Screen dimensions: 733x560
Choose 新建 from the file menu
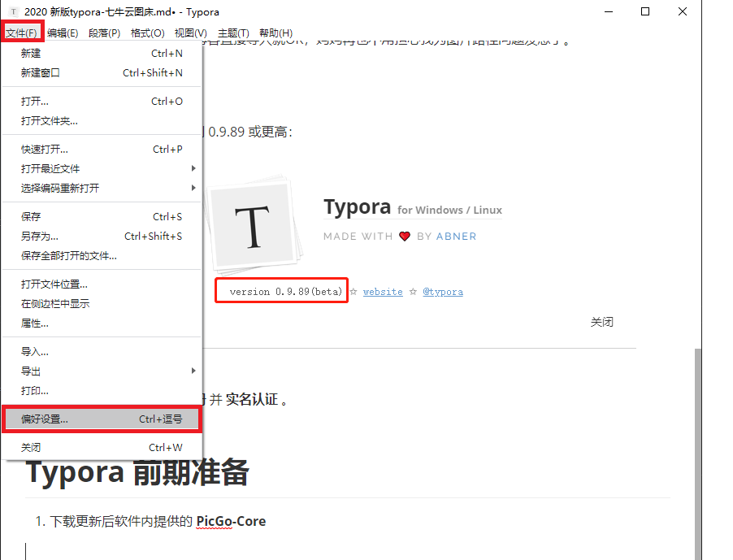(102, 54)
